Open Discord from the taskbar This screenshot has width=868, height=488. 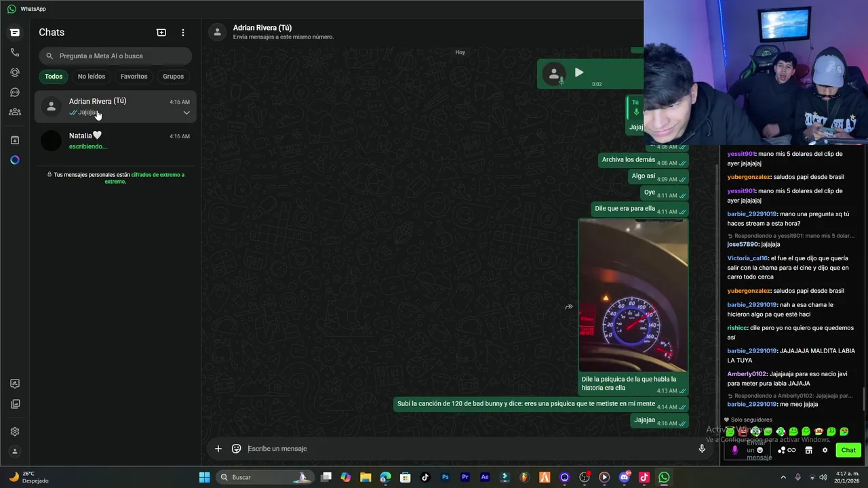(x=625, y=477)
